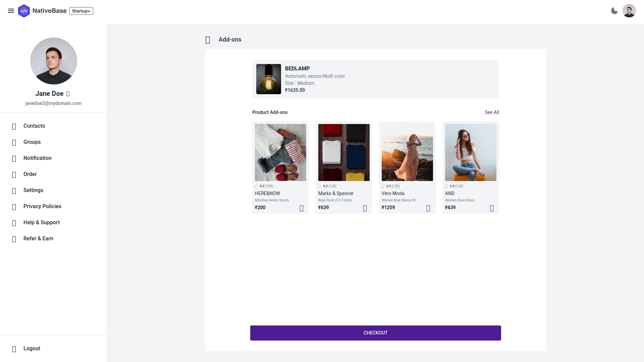The image size is (644, 362).
Task: Click the Vero Moda brand name
Action: (393, 193)
